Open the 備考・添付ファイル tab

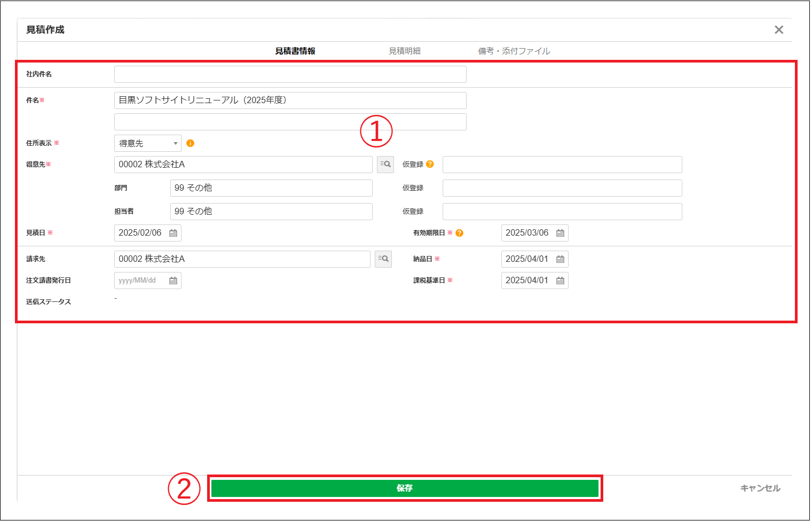click(514, 51)
